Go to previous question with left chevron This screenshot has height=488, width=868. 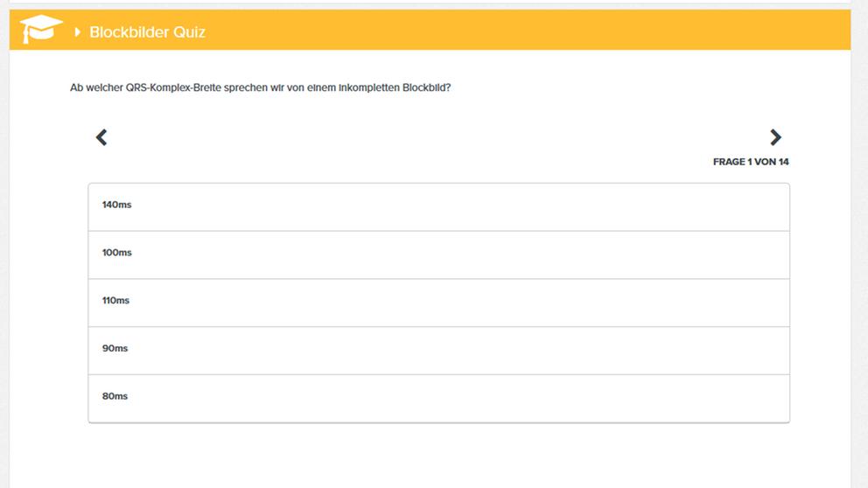(101, 137)
